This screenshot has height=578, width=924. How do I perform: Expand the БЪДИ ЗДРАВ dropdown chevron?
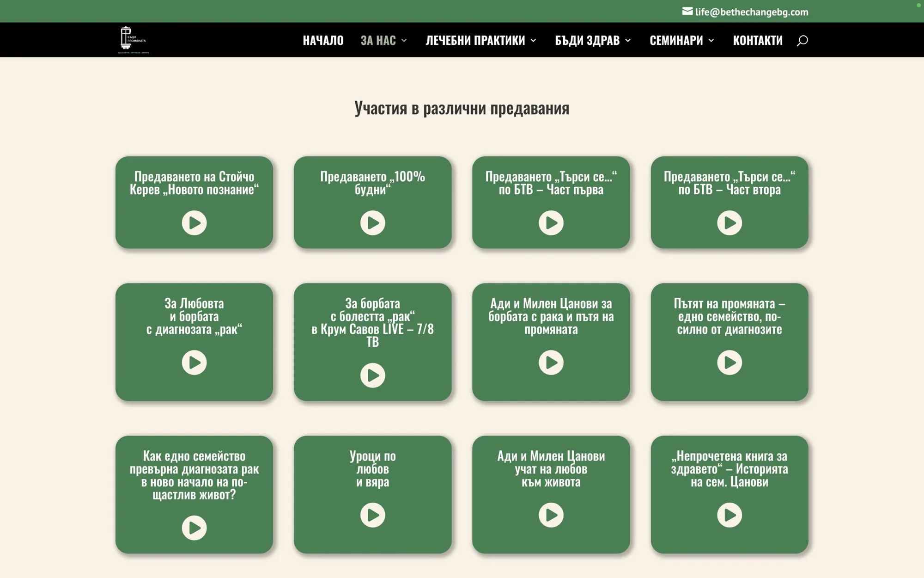coord(628,41)
